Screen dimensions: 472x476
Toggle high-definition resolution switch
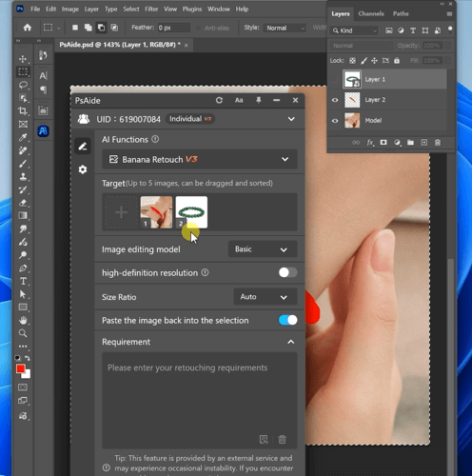click(287, 272)
